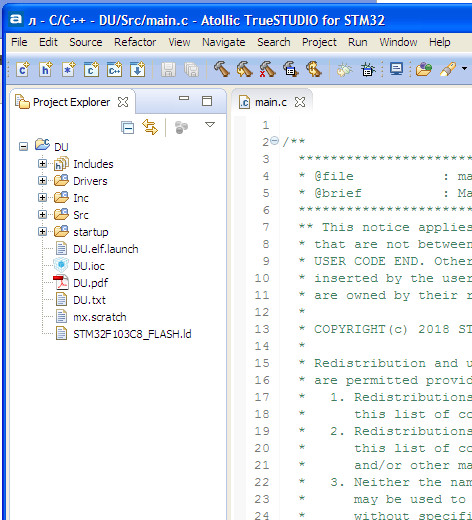Collapse the DU project node
Screen dimensions: 472x520
pos(23,146)
